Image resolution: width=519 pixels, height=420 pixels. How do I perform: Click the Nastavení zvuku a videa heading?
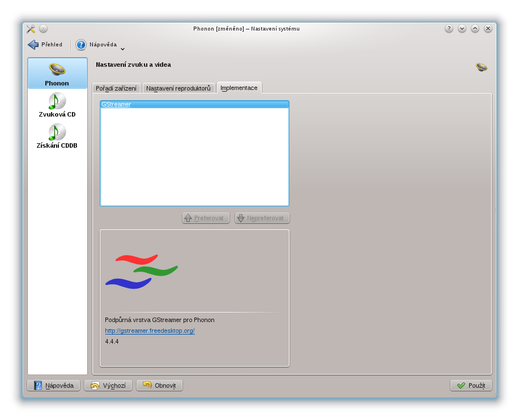coord(133,65)
